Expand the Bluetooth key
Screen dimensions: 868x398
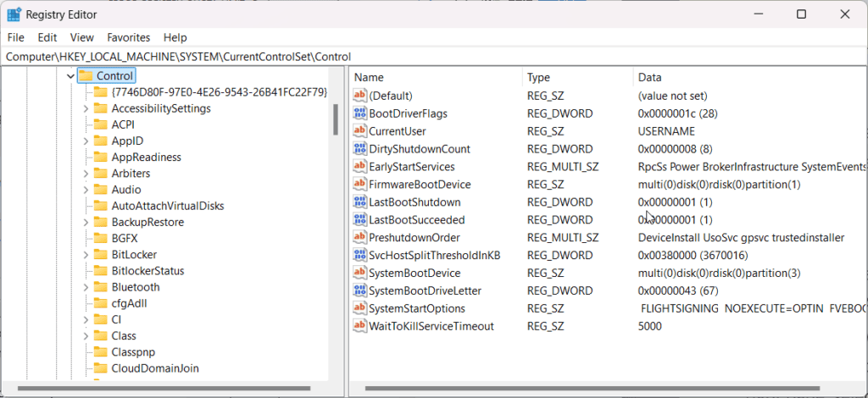tap(86, 287)
